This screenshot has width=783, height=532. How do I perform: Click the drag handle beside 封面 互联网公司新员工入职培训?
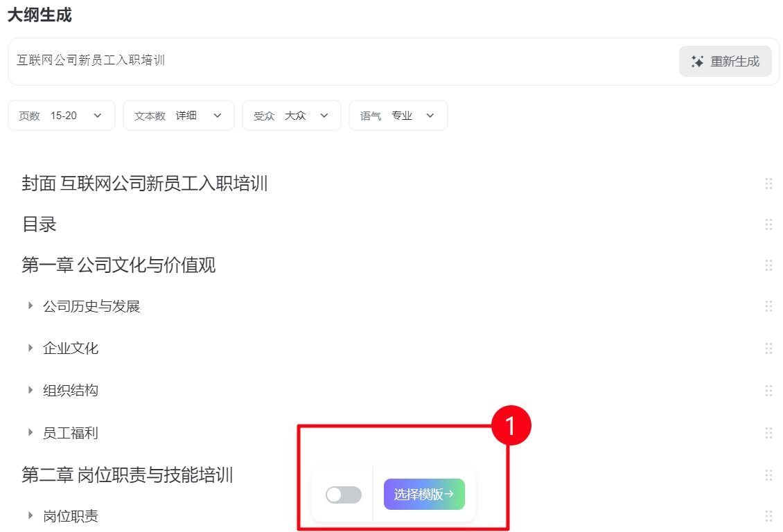point(768,184)
